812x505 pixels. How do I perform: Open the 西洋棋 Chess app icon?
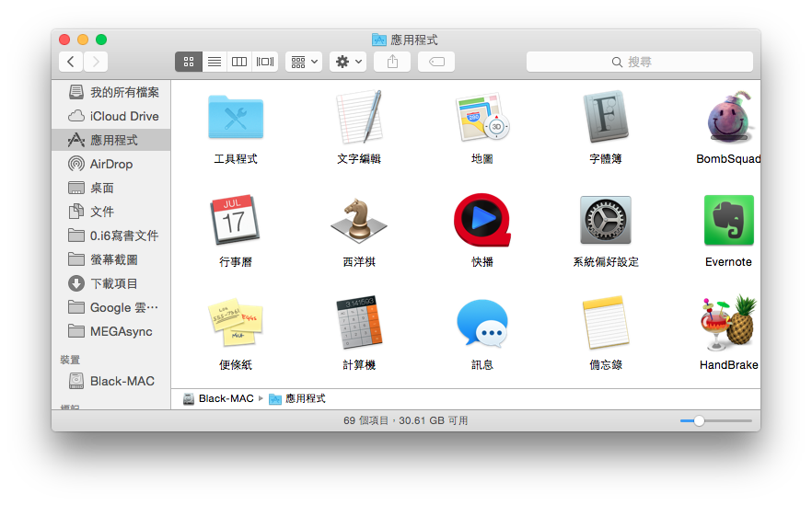(359, 221)
